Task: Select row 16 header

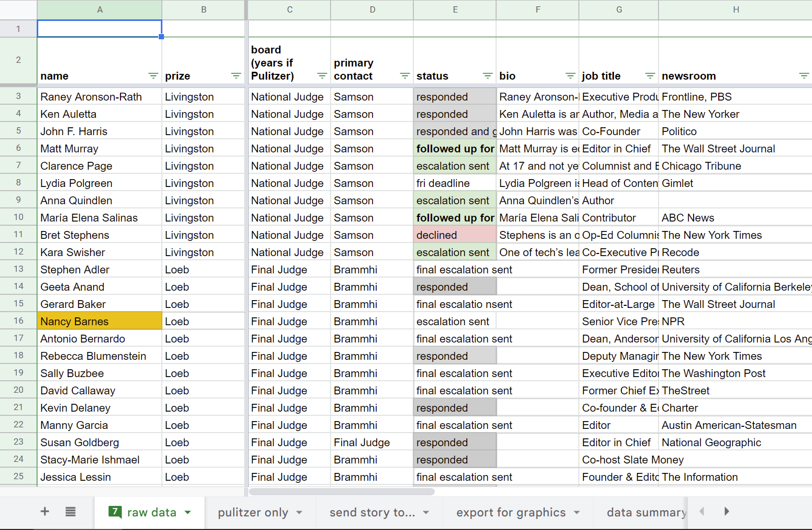Action: (18, 321)
